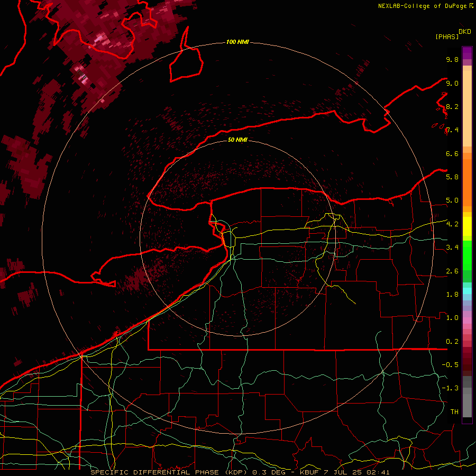Image resolution: width=476 pixels, height=476 pixels.
Task: Click the DKD label above color scale
Action: tap(465, 32)
